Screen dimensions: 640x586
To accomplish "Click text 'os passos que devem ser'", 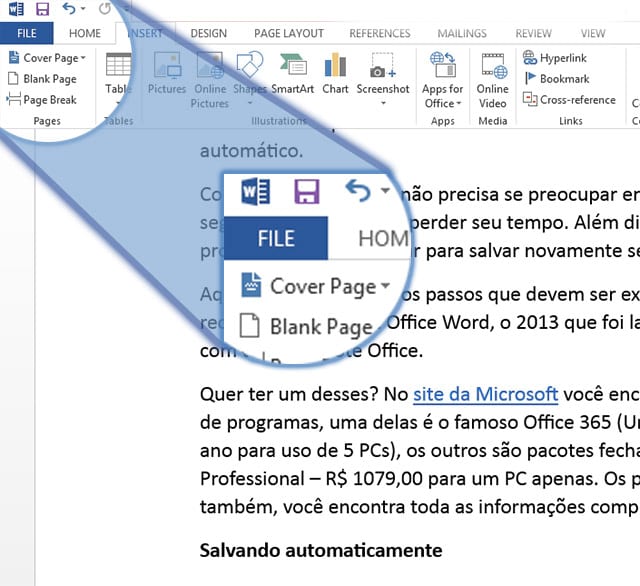I will point(509,295).
